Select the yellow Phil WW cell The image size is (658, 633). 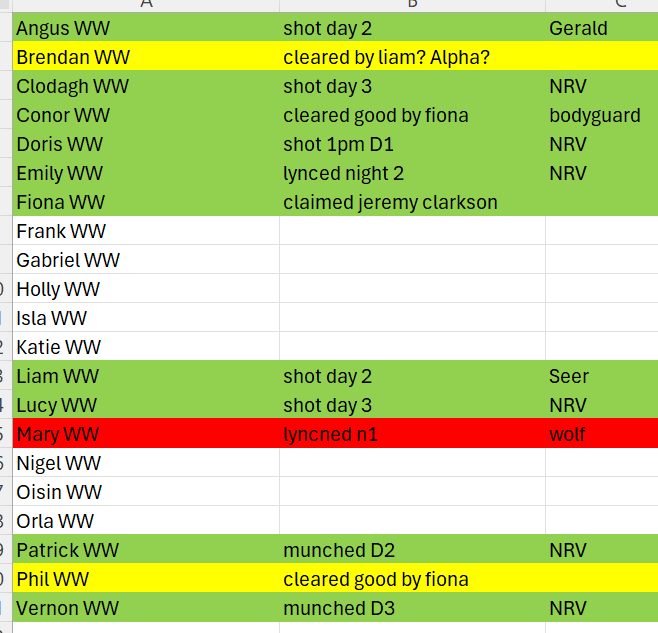(x=146, y=579)
